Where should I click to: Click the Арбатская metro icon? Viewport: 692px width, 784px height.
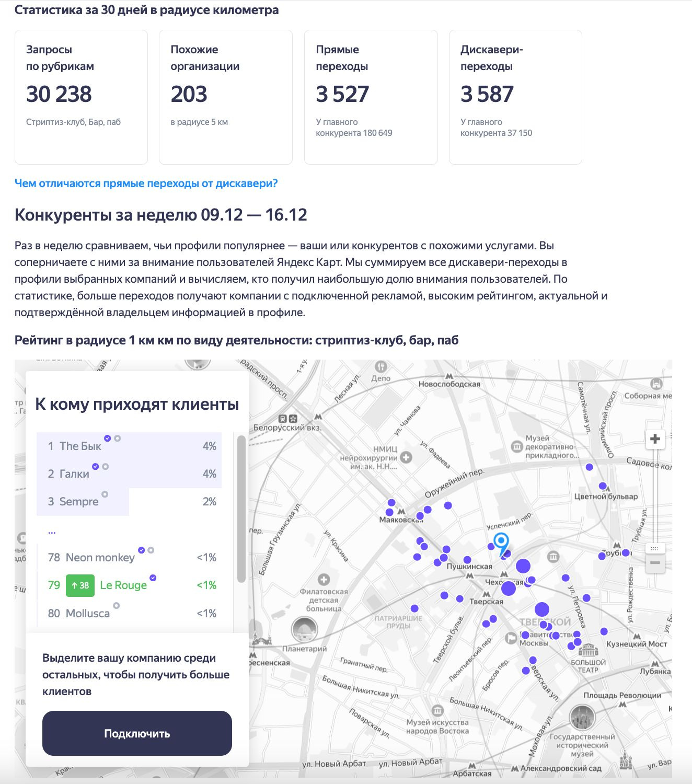coord(472,766)
